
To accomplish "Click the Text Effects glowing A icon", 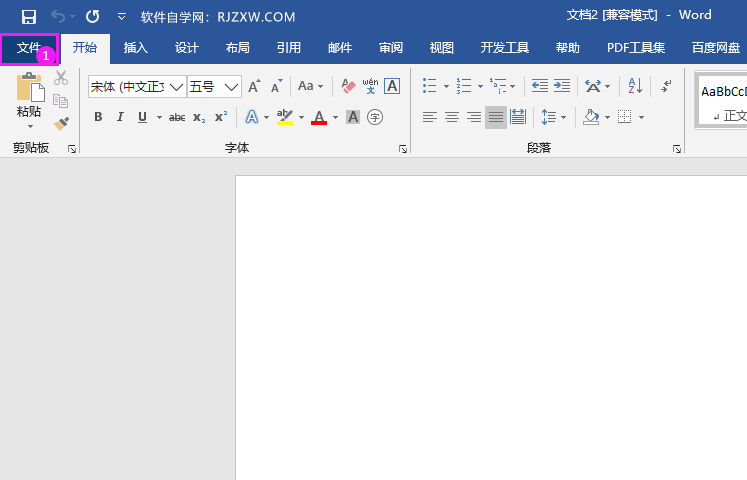I will click(x=252, y=117).
